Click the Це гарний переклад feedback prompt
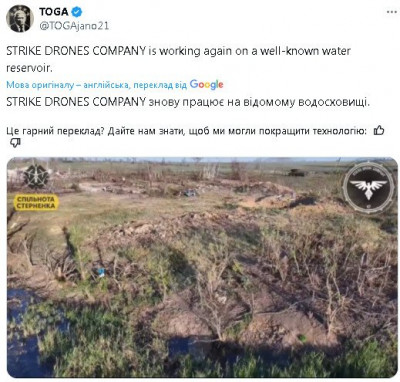Image resolution: width=400 pixels, height=382 pixels. click(x=186, y=131)
